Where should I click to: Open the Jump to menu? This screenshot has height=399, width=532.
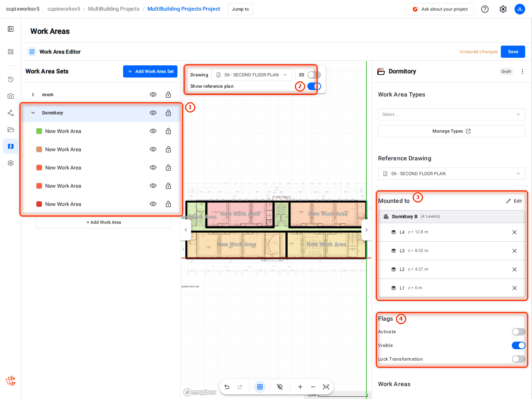240,9
